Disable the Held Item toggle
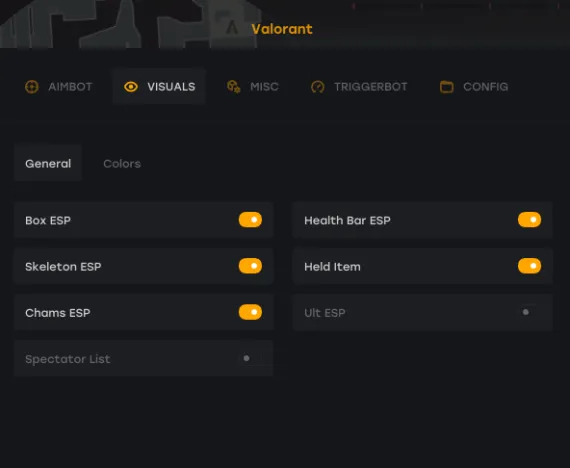Screen dimensions: 570x468 529,266
